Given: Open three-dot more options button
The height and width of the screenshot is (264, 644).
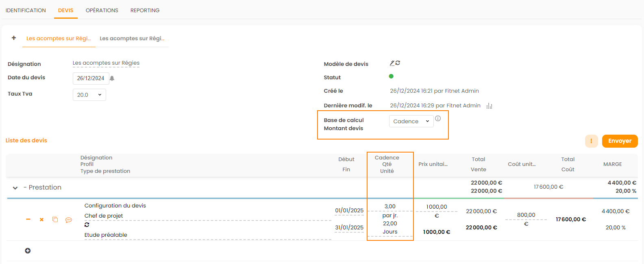Looking at the screenshot, I should click(591, 141).
